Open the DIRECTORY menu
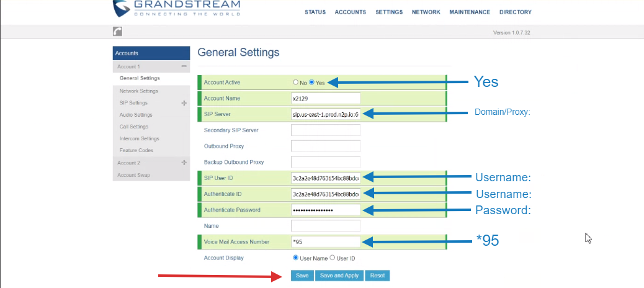This screenshot has height=288, width=644. tap(515, 12)
